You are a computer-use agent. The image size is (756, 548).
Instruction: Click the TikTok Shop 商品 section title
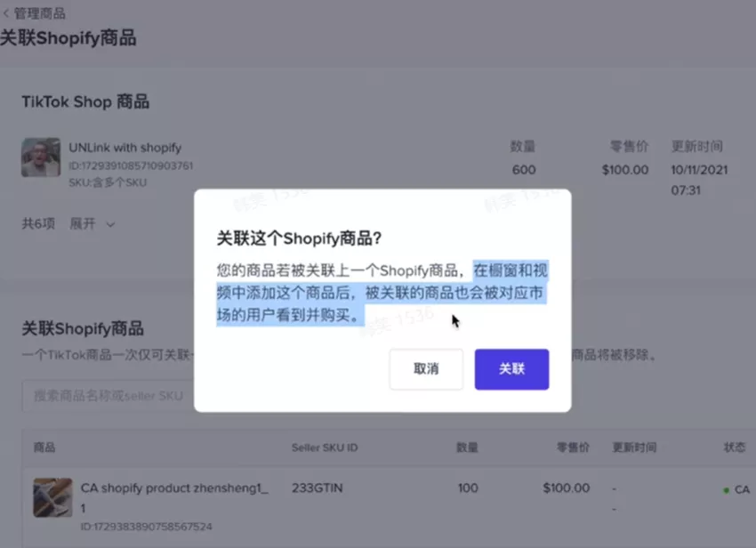[84, 101]
